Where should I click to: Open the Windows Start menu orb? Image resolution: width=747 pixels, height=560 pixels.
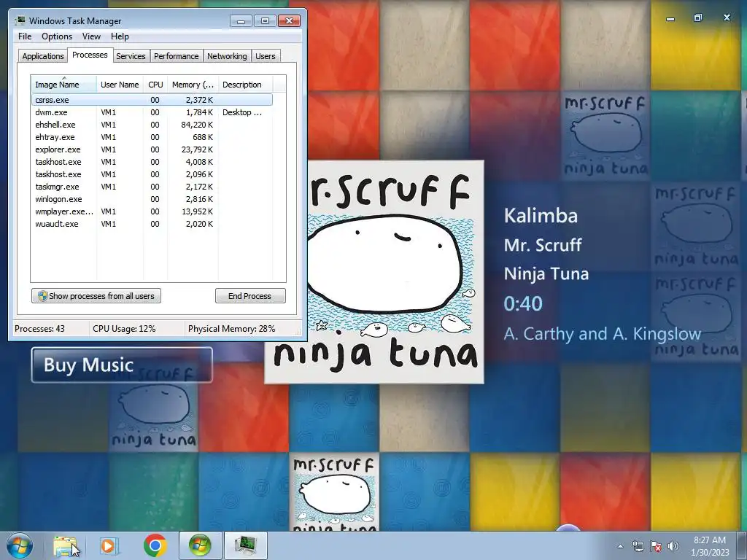[20, 545]
